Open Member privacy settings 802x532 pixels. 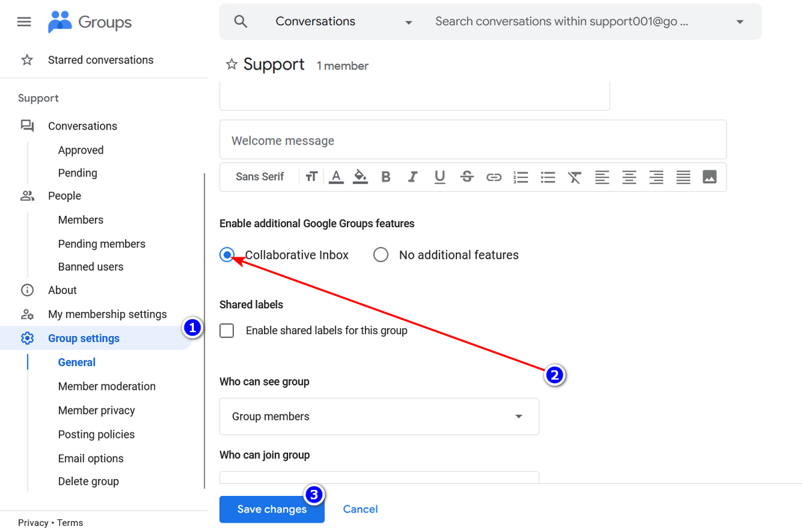pyautogui.click(x=96, y=410)
